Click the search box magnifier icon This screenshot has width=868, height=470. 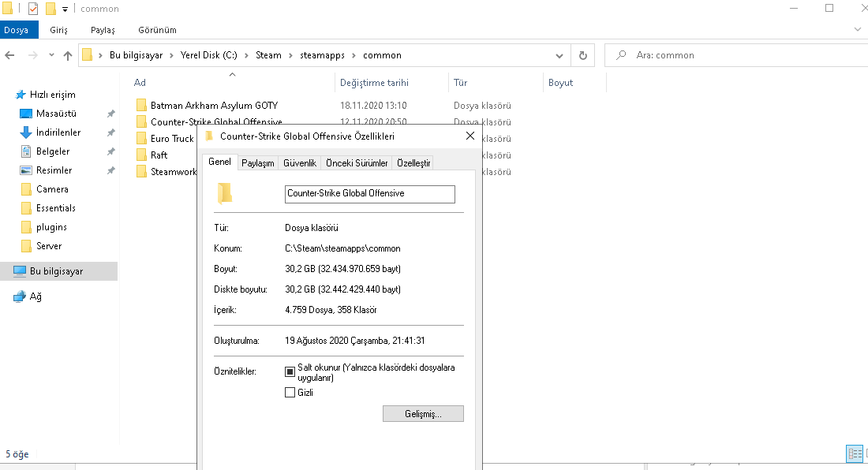pyautogui.click(x=621, y=55)
